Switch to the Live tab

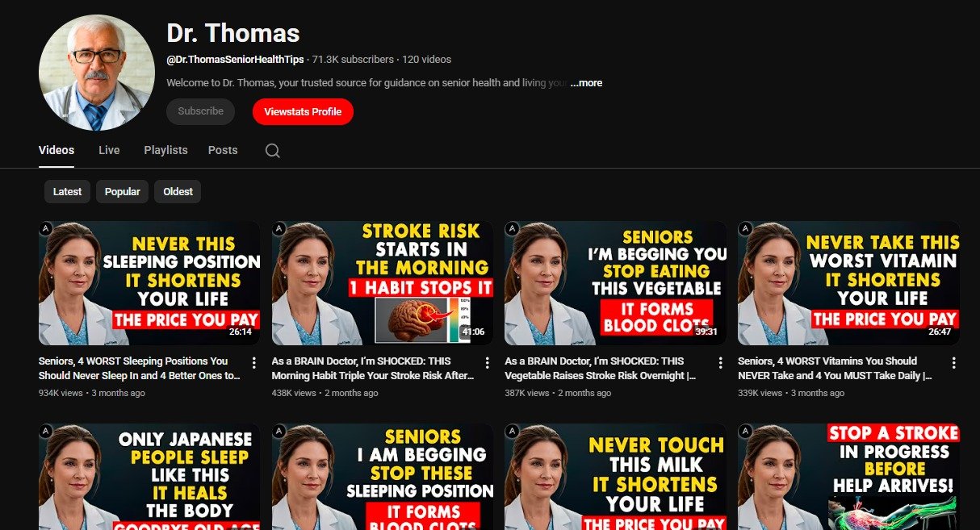tap(109, 150)
